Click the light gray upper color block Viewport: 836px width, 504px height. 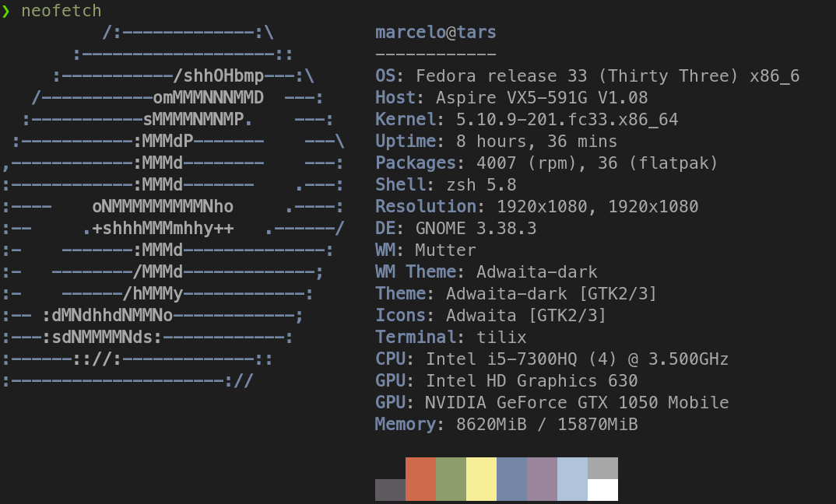(603, 467)
